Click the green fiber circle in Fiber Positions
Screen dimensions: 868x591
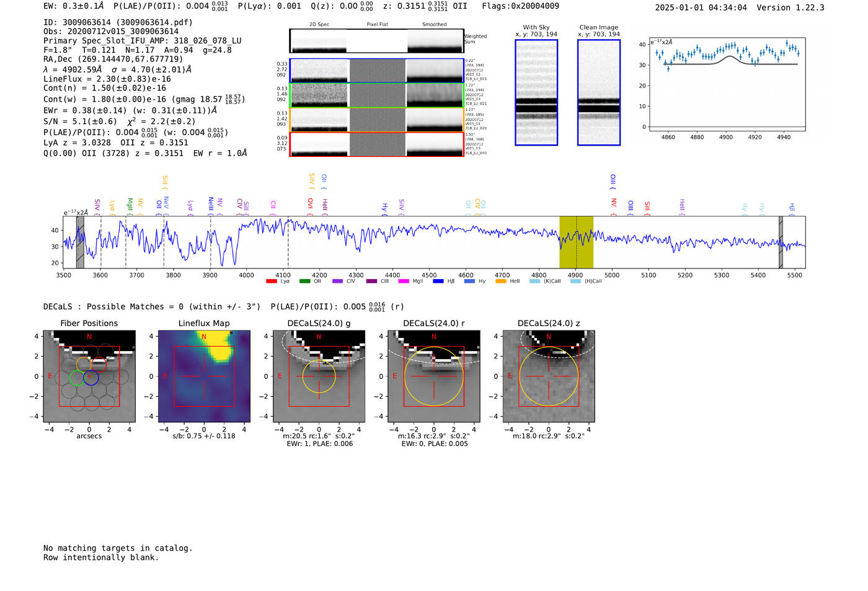[x=77, y=377]
